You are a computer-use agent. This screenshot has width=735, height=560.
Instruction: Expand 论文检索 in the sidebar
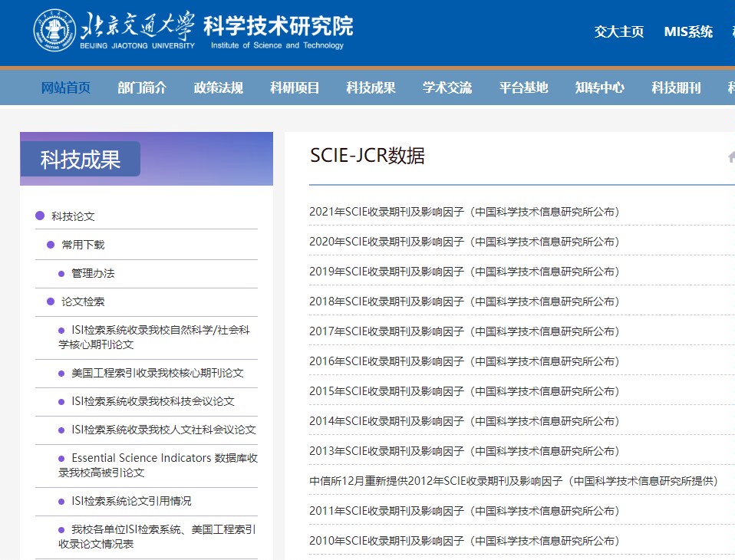(x=83, y=301)
